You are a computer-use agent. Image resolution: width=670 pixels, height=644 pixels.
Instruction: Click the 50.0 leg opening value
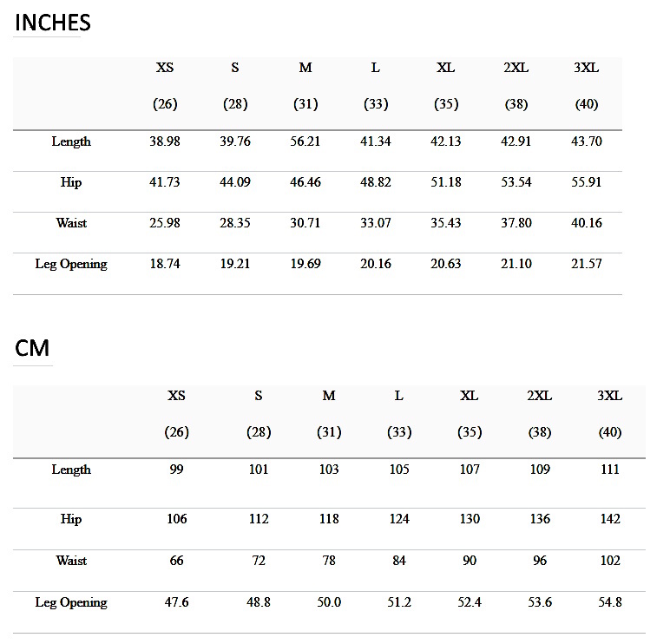click(329, 602)
